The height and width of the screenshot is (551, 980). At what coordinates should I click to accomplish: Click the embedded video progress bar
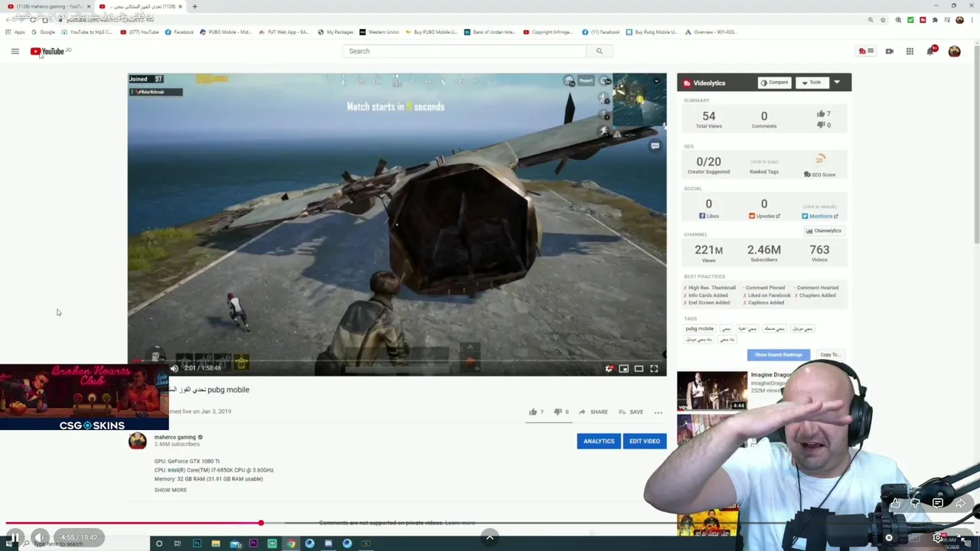(x=397, y=360)
